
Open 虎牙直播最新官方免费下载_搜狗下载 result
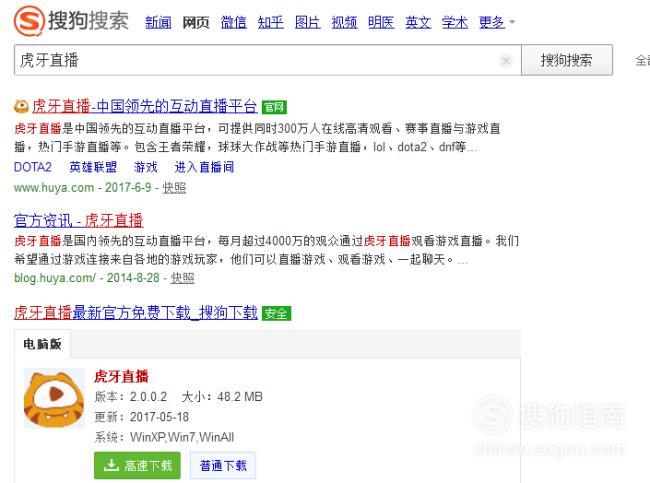coord(136,312)
